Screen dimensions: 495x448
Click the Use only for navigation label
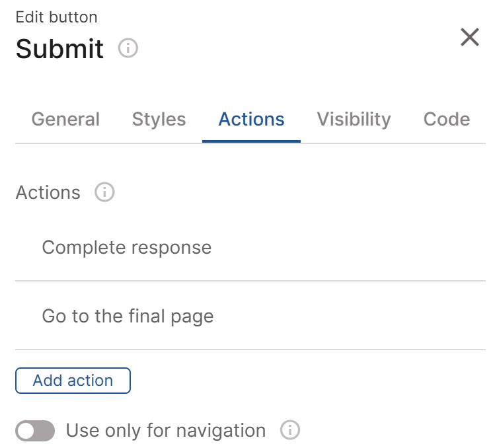tap(166, 430)
